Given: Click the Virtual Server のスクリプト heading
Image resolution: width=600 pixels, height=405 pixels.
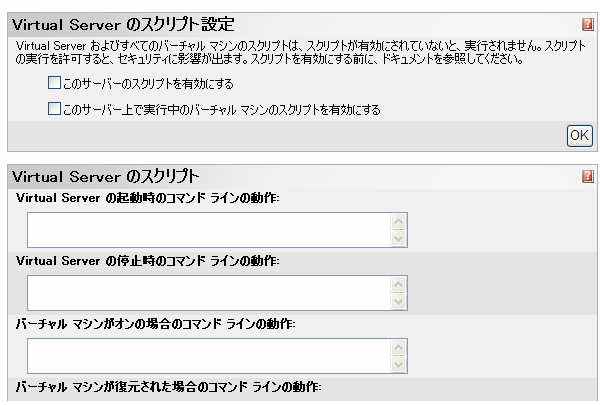Looking at the screenshot, I should coord(106,176).
